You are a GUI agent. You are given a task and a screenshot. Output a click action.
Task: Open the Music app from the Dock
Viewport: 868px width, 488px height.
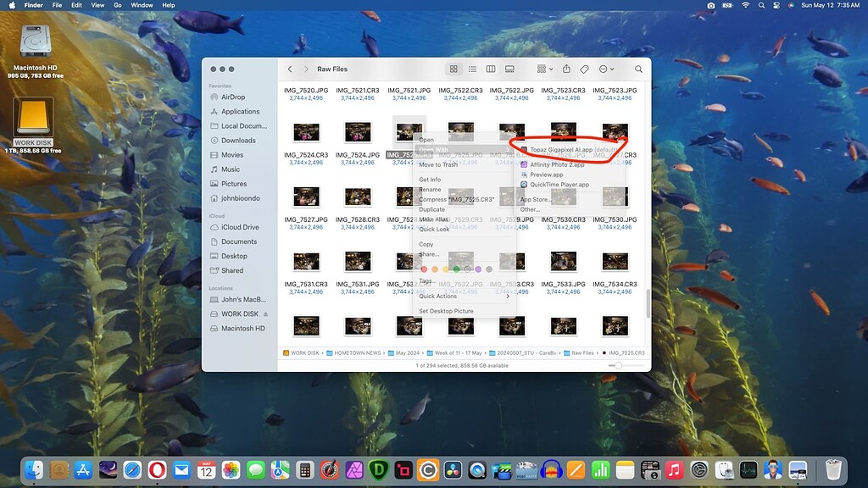(675, 470)
